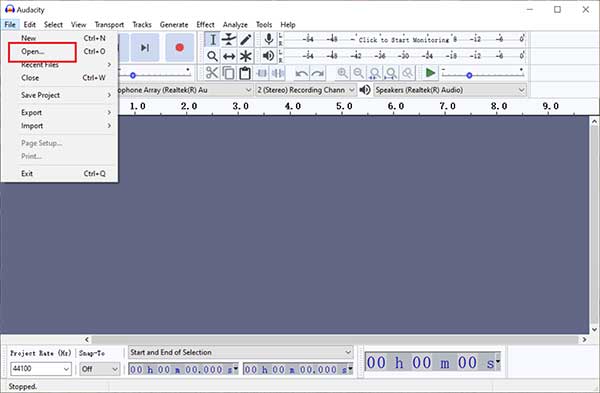Click Click to Start Monitoring meter

[404, 39]
